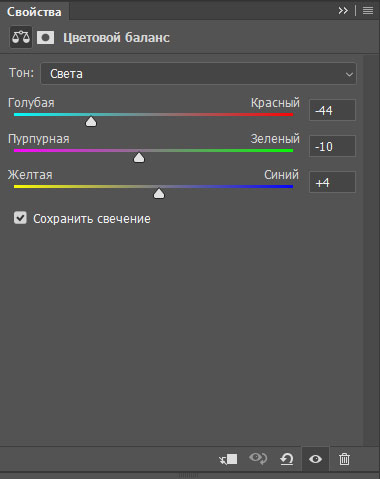Image resolution: width=380 pixels, height=479 pixels.
Task: Delete adjustment layer trash icon
Action: click(x=344, y=459)
